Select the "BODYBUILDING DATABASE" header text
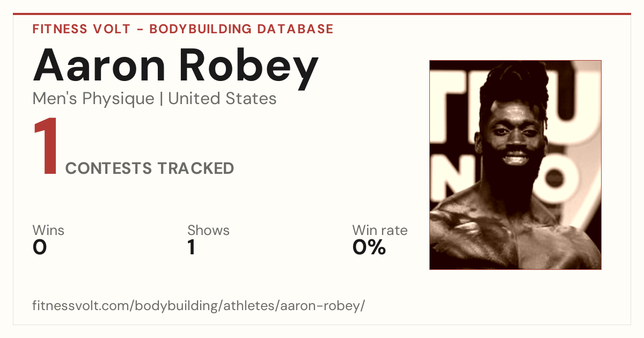Screen dimensions: 644x338 click(x=241, y=29)
